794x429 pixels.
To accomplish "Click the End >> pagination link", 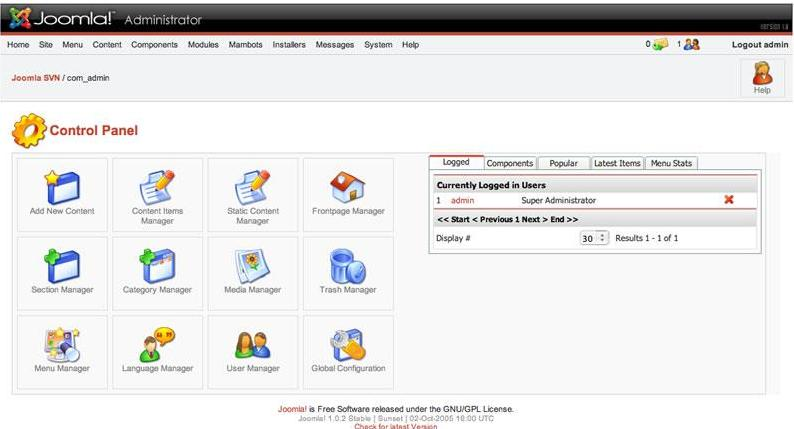I will click(x=564, y=219).
